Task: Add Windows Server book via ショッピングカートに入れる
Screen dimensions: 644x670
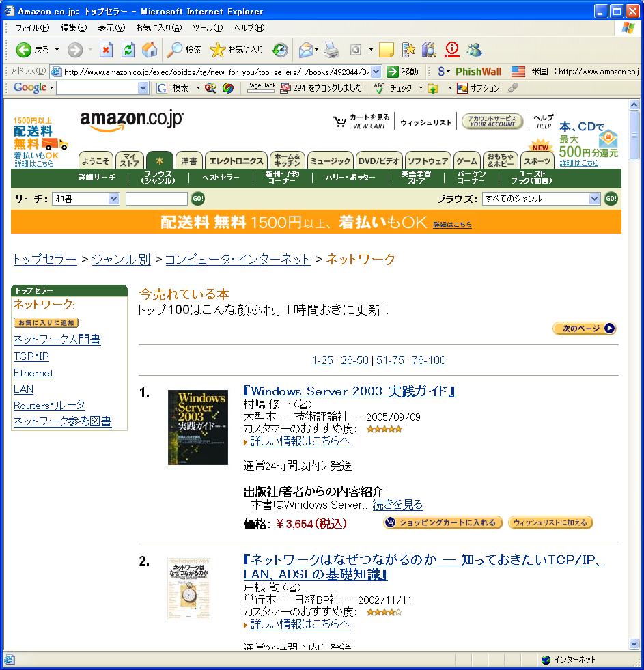Action: (443, 522)
